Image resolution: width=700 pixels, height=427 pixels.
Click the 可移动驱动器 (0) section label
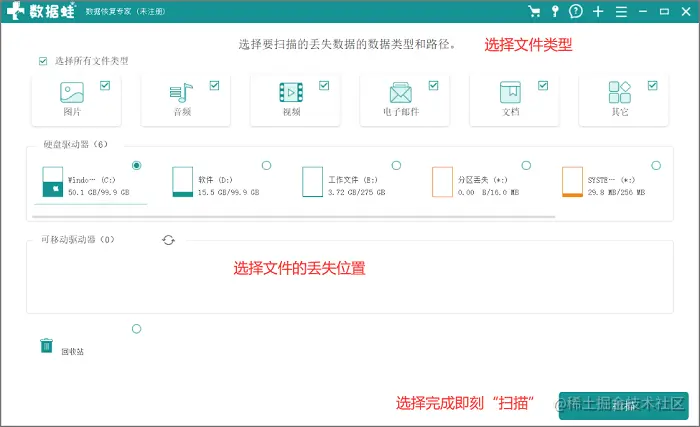click(x=78, y=240)
